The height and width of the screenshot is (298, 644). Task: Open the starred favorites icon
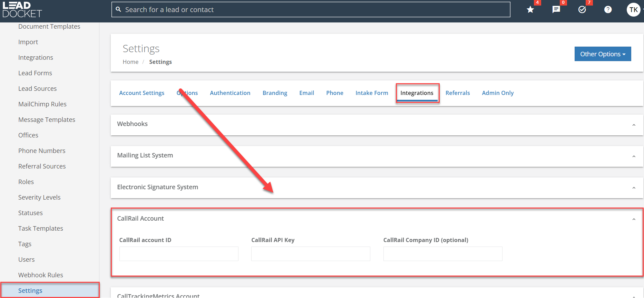coord(530,10)
